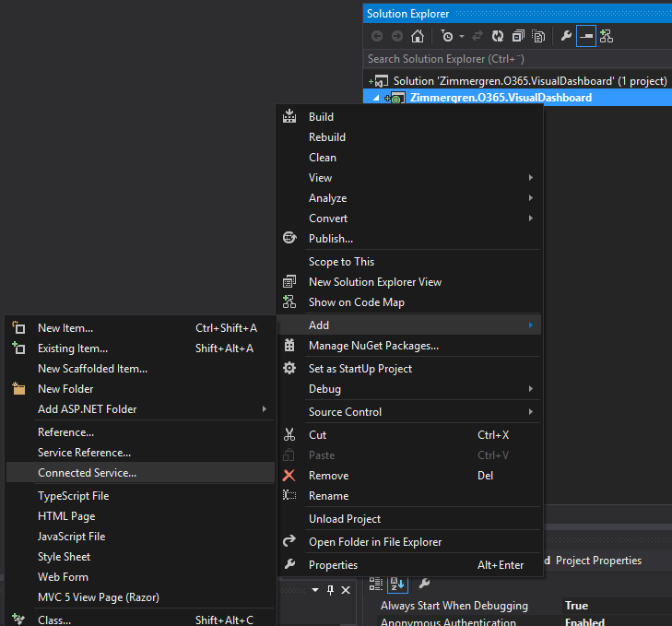Open the dropdown arrow beside Pending Changes Filter
672x626 pixels.
click(462, 37)
